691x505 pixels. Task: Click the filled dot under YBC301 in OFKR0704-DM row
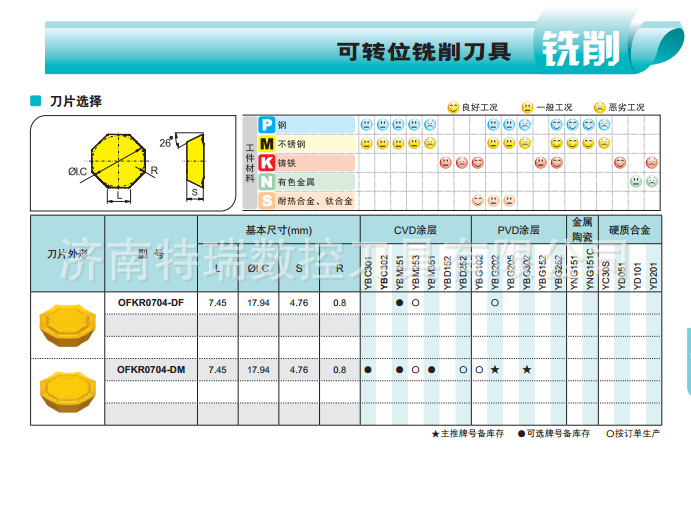tap(368, 370)
